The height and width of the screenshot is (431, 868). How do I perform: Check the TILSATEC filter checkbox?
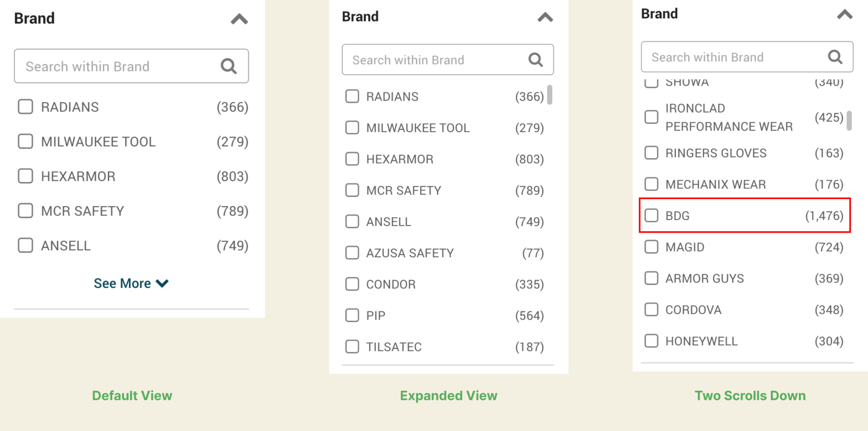coord(352,346)
